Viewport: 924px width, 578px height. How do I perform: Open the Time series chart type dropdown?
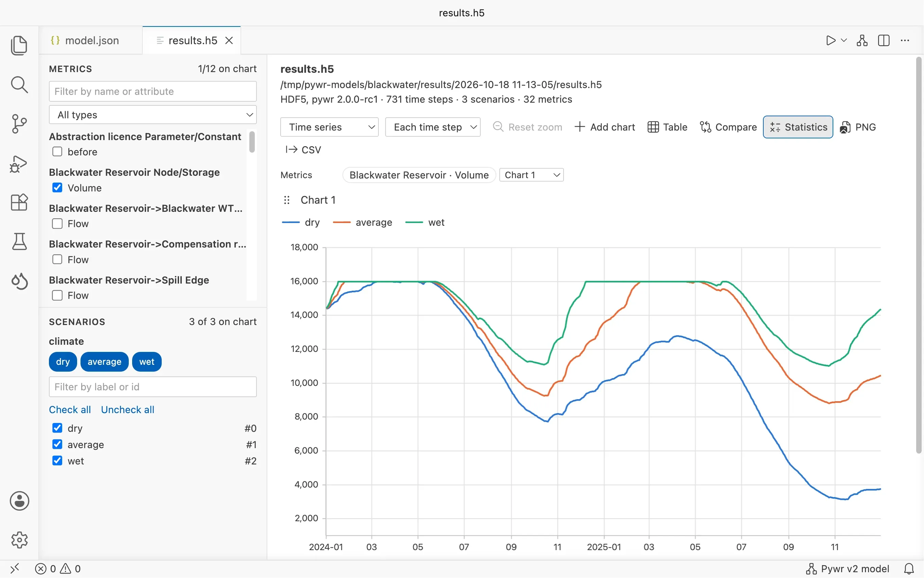point(329,127)
